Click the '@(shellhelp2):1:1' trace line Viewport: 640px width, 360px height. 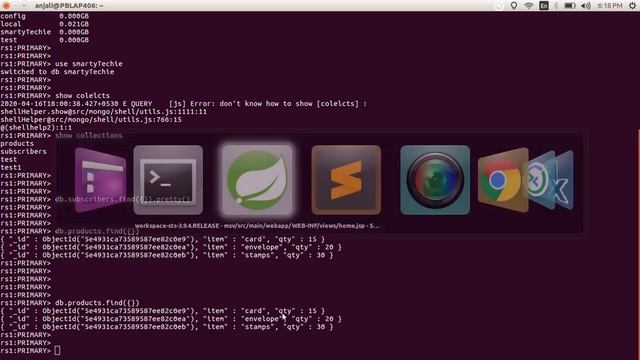pos(36,127)
